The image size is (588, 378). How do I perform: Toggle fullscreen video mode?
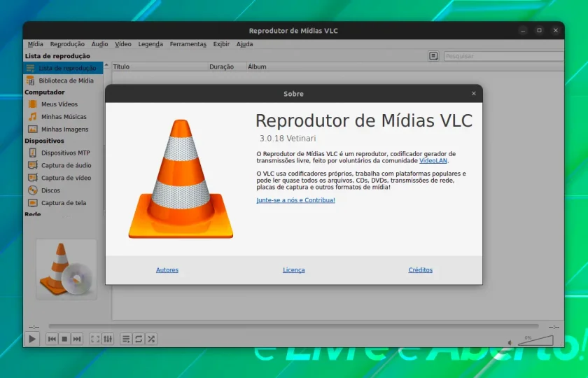click(95, 339)
